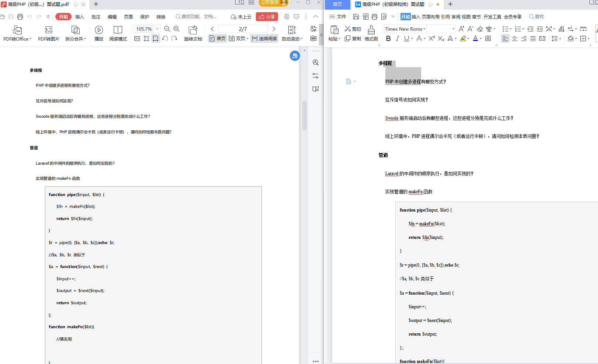
Task: Open the 保护 protect tab in PDF
Action: click(x=145, y=17)
